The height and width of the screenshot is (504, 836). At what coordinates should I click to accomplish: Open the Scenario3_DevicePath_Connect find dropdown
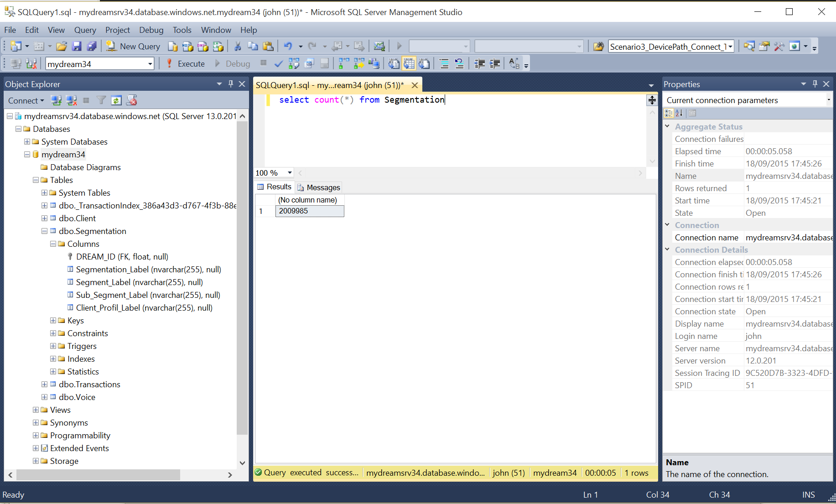(730, 47)
